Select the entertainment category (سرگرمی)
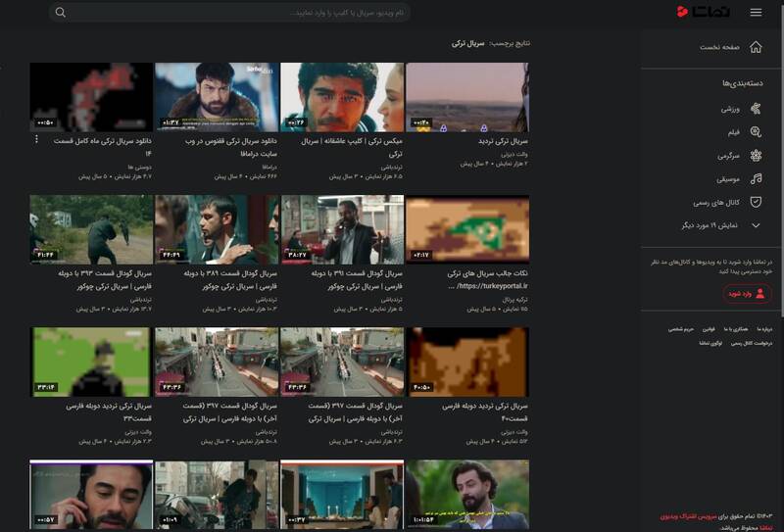The width and height of the screenshot is (784, 532). [734, 155]
